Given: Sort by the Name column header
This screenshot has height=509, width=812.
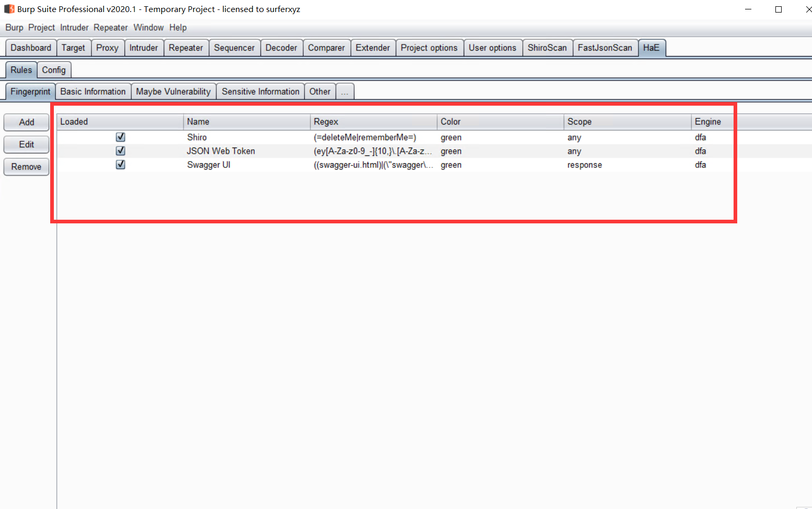Looking at the screenshot, I should tap(247, 122).
